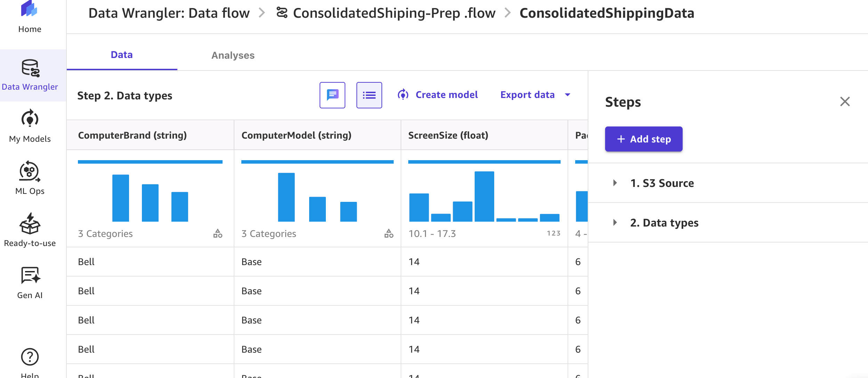Viewport: 868px width, 378px height.
Task: Close the Steps panel
Action: (x=845, y=102)
